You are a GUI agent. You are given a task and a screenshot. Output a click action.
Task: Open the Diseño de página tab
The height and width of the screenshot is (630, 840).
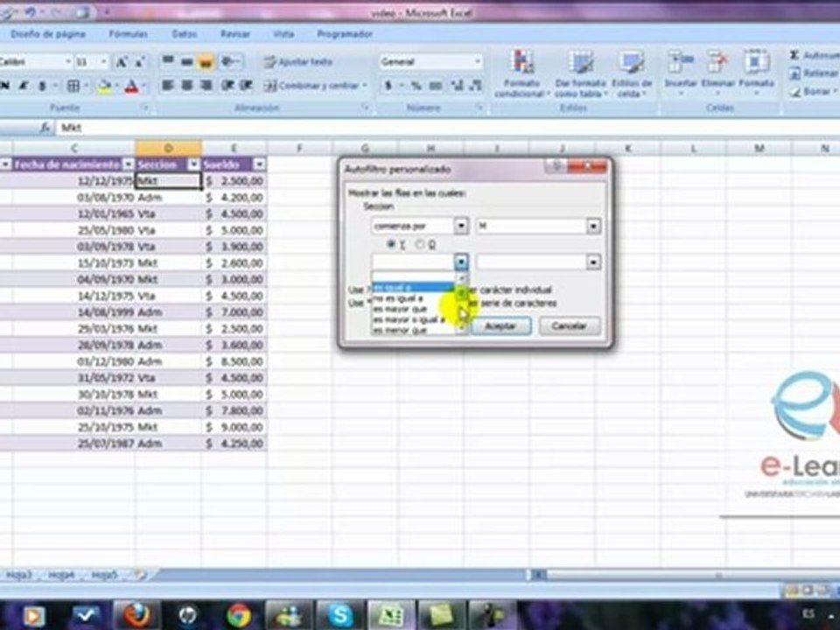click(x=48, y=34)
